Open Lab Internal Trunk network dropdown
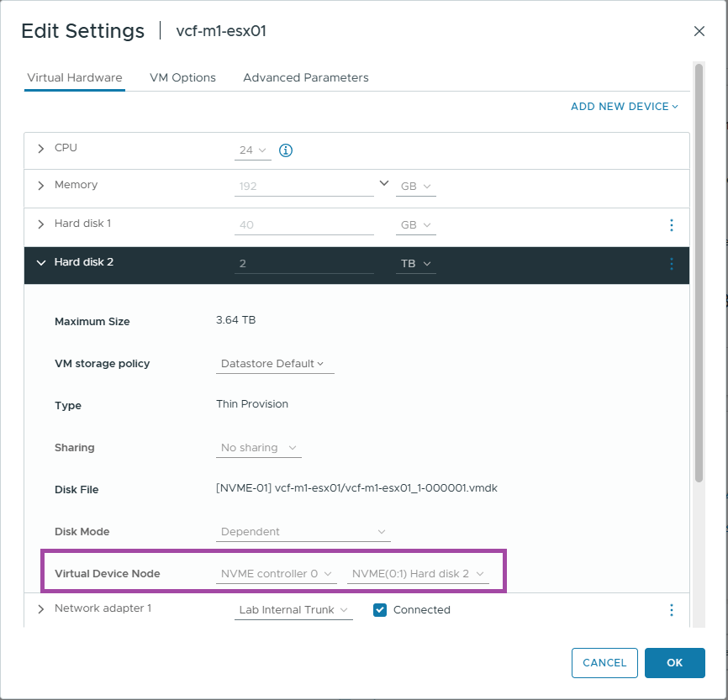 294,610
